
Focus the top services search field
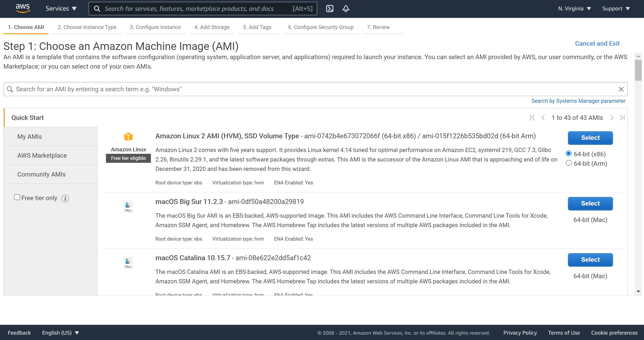click(x=203, y=9)
